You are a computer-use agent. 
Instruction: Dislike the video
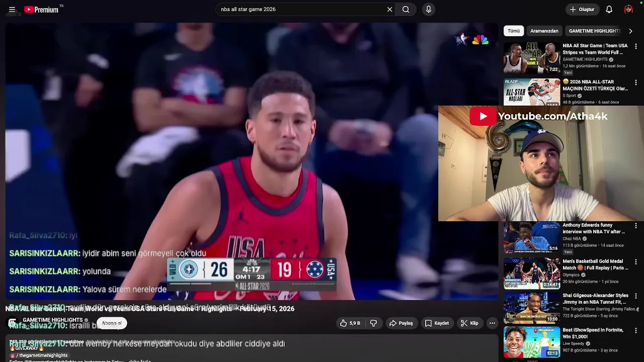[373, 323]
